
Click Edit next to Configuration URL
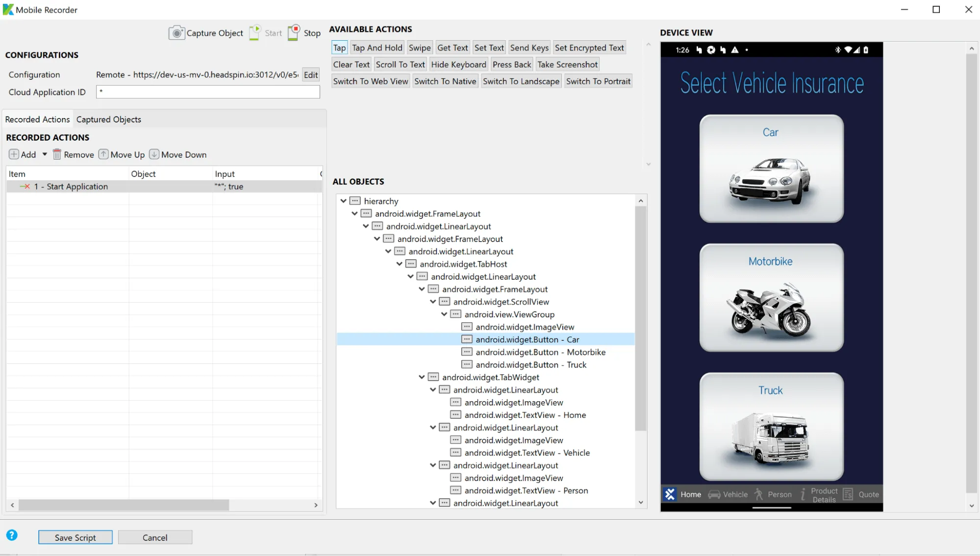point(311,74)
